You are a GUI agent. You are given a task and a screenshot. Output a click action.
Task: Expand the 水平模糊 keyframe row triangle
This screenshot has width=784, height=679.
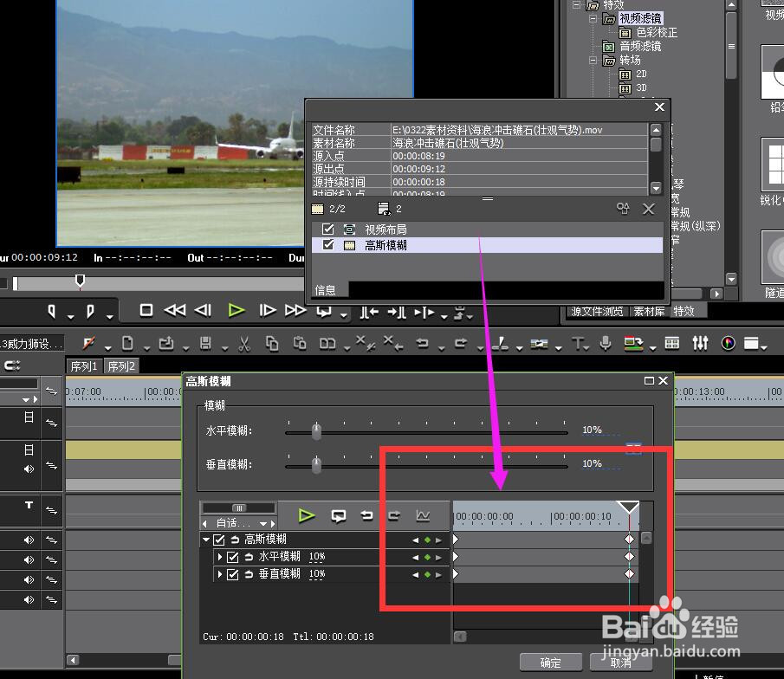coord(222,556)
